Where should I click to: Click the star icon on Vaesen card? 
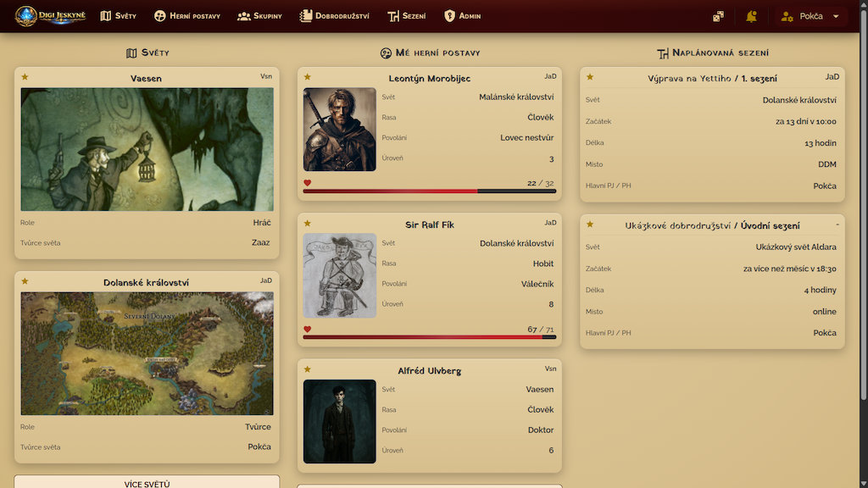(x=25, y=77)
